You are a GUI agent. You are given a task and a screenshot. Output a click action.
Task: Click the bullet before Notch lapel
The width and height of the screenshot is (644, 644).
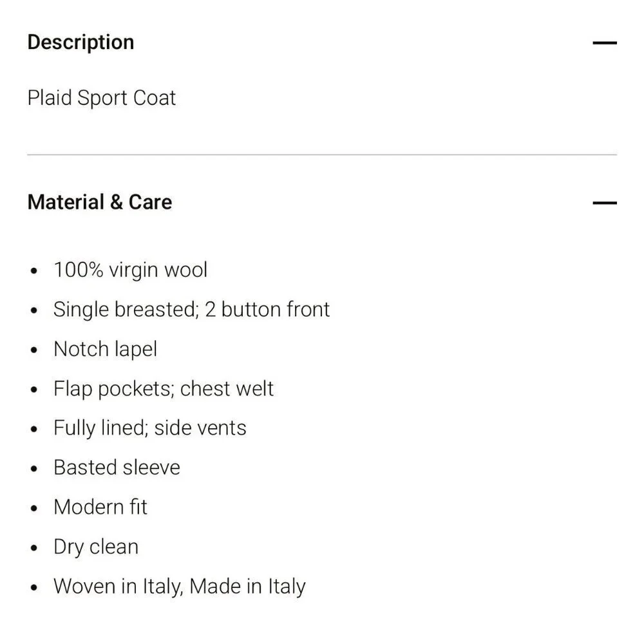[x=33, y=350]
